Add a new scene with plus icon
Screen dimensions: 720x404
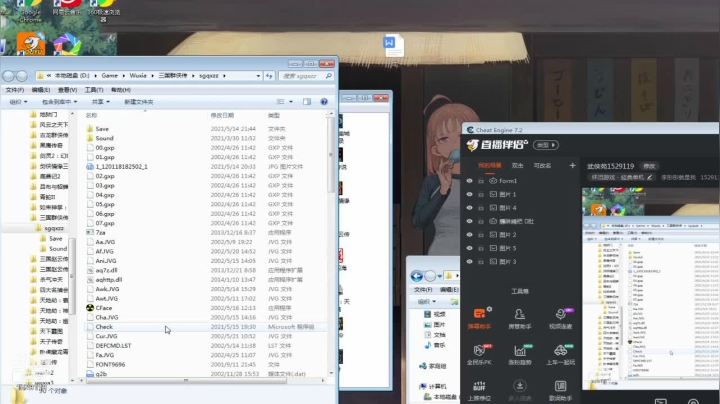[572, 165]
